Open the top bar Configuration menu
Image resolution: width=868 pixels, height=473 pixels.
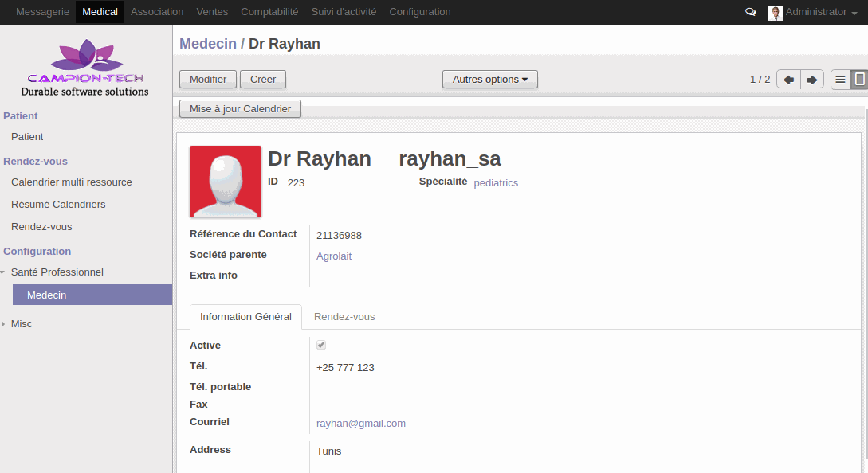(419, 12)
